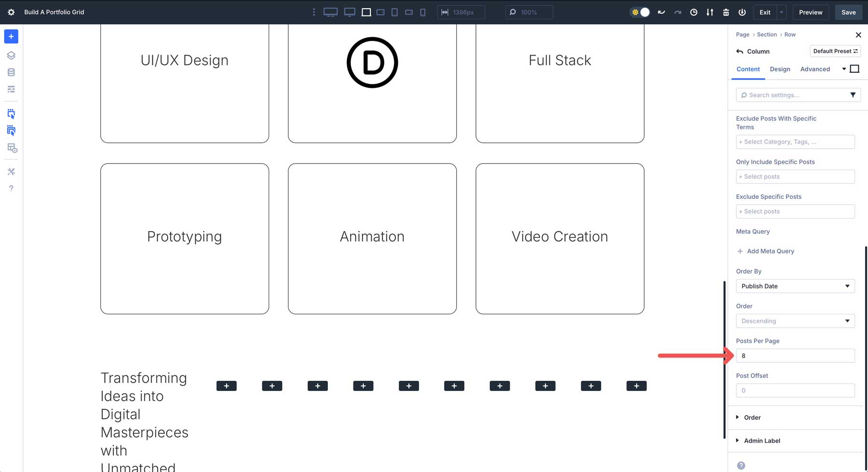The height and width of the screenshot is (472, 868).
Task: Click the Save button
Action: pyautogui.click(x=848, y=12)
